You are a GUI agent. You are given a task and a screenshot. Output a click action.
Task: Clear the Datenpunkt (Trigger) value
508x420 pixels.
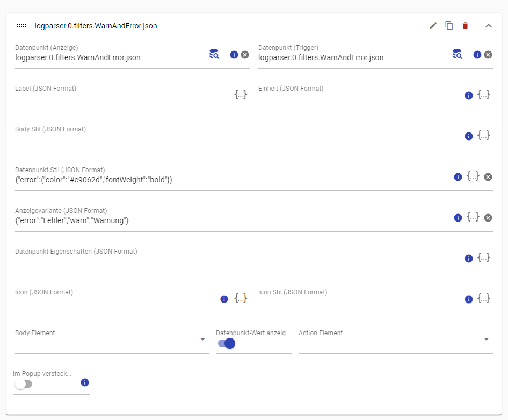coord(488,55)
